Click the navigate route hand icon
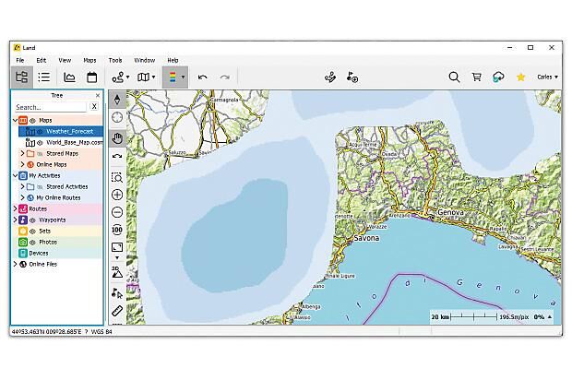 coord(330,77)
